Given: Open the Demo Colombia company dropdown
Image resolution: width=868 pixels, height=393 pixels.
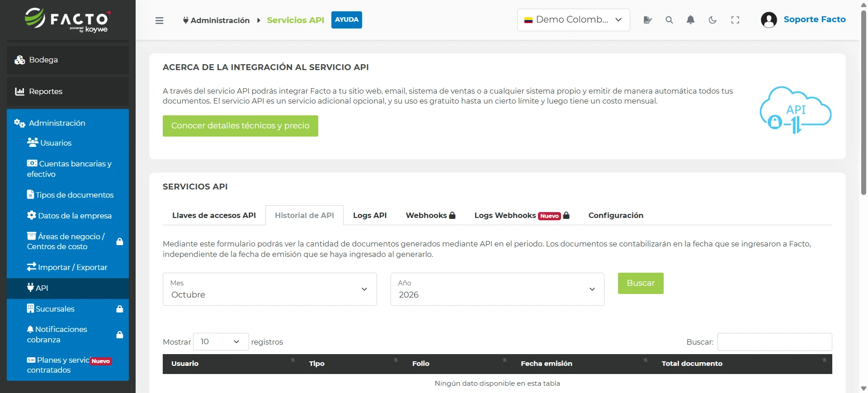Looking at the screenshot, I should [x=573, y=20].
